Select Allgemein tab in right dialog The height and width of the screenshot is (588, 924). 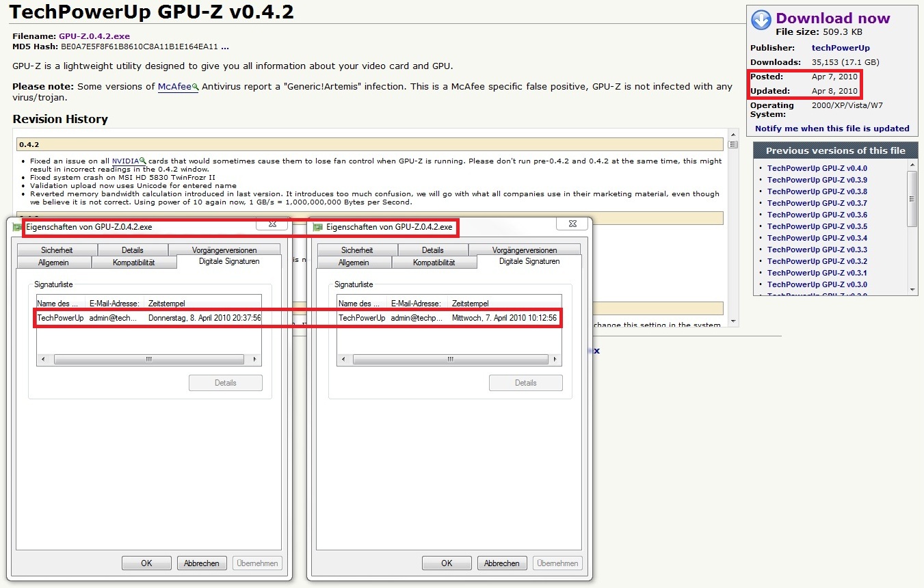[x=354, y=263]
